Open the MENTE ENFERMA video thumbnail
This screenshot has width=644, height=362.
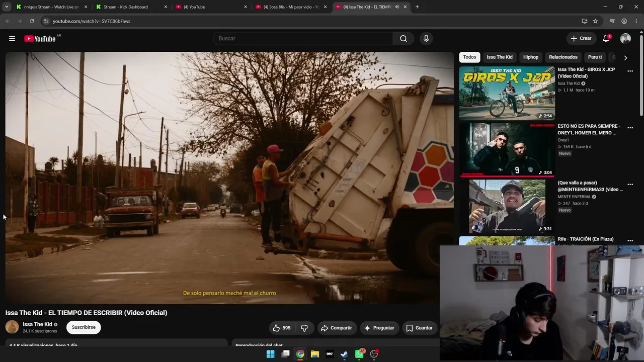coord(507,207)
